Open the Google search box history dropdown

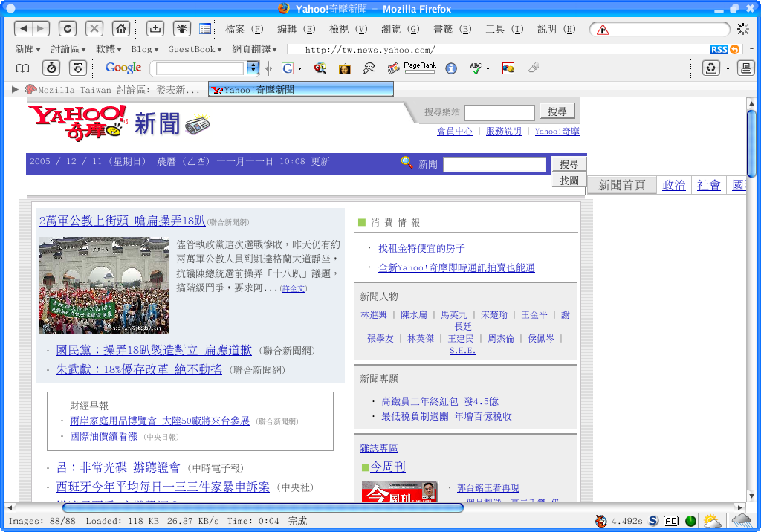tap(253, 68)
